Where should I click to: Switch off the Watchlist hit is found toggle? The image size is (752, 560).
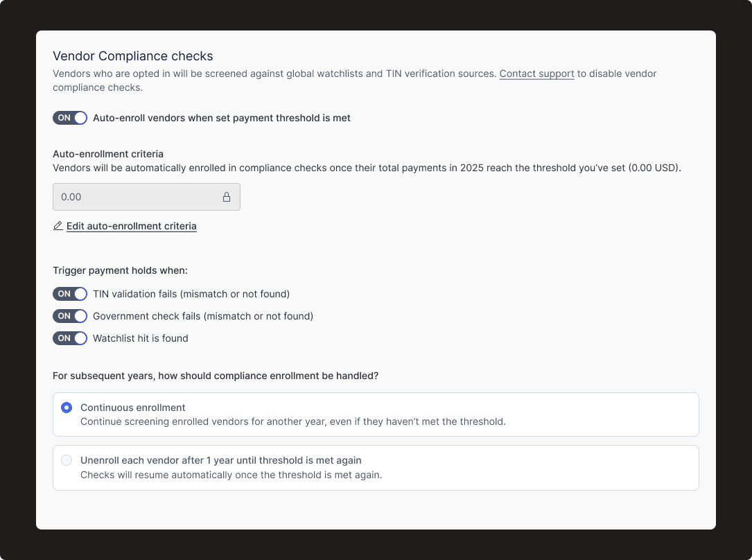70,338
